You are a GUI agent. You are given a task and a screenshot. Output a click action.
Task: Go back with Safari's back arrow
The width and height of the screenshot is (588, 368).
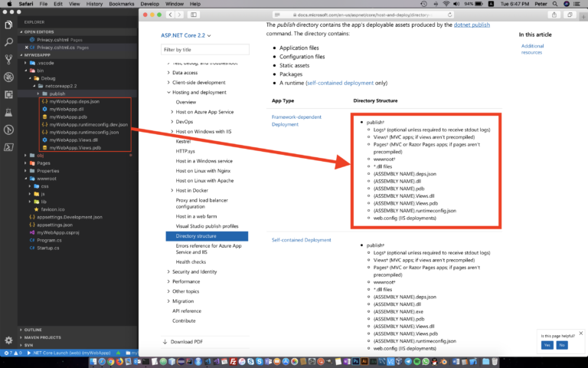[x=171, y=15]
